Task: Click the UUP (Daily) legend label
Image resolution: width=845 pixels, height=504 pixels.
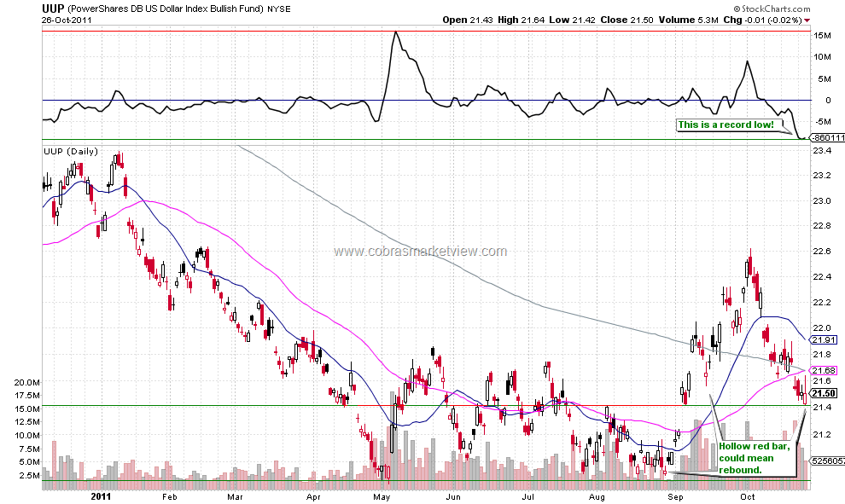Action: [71, 151]
